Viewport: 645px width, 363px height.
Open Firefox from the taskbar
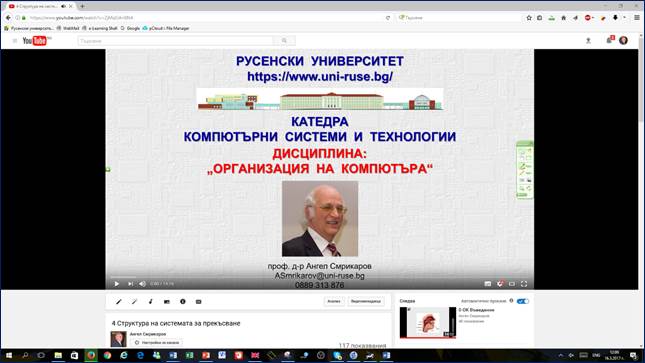click(x=91, y=355)
